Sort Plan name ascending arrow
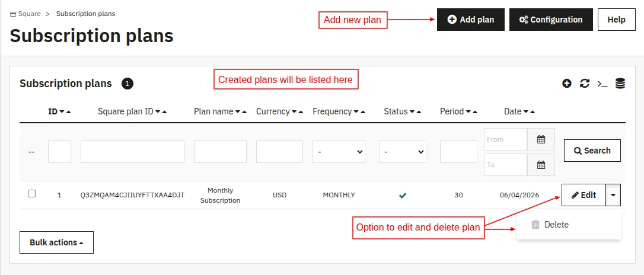 tap(244, 111)
